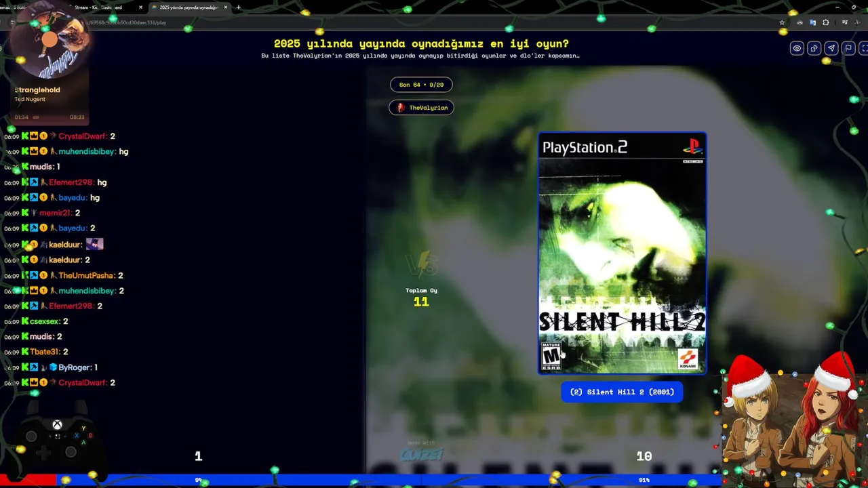Toggle the fullscreen icon at top right of the page
Viewport: 868px width, 488px height.
[864, 48]
